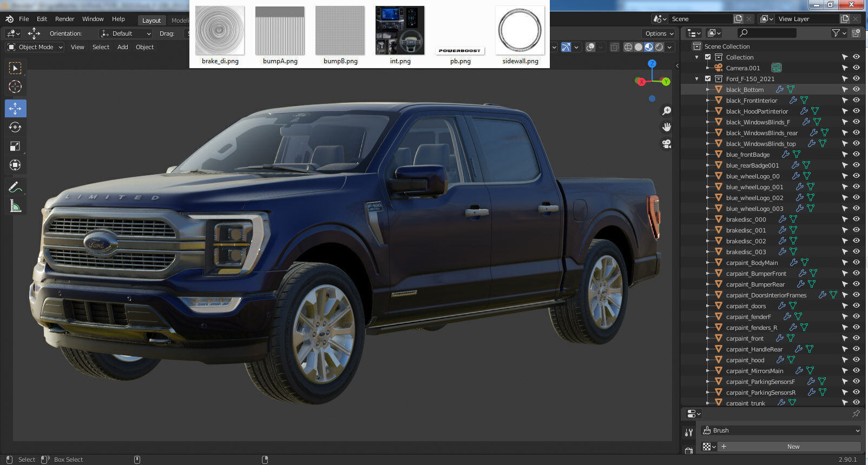Open the Window menu

(93, 19)
